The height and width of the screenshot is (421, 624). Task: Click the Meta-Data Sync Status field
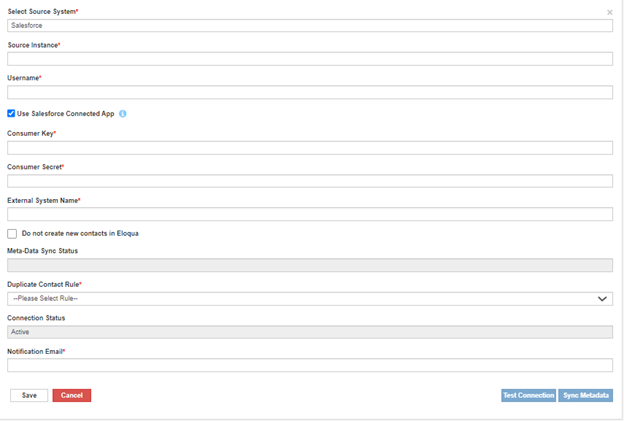click(310, 265)
